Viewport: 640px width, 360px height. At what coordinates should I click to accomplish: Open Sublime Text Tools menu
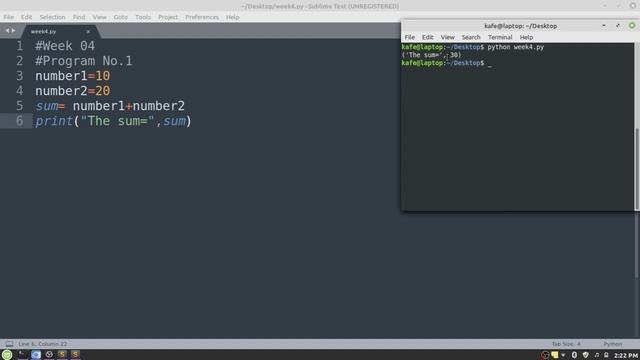click(x=143, y=17)
